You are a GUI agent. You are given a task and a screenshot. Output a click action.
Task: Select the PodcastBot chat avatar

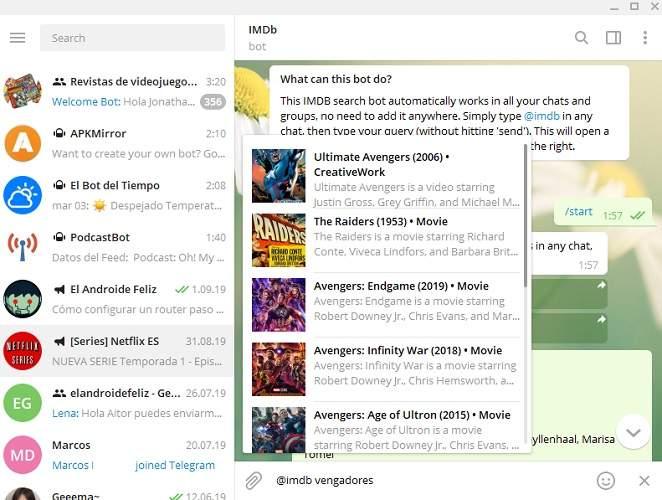click(22, 247)
